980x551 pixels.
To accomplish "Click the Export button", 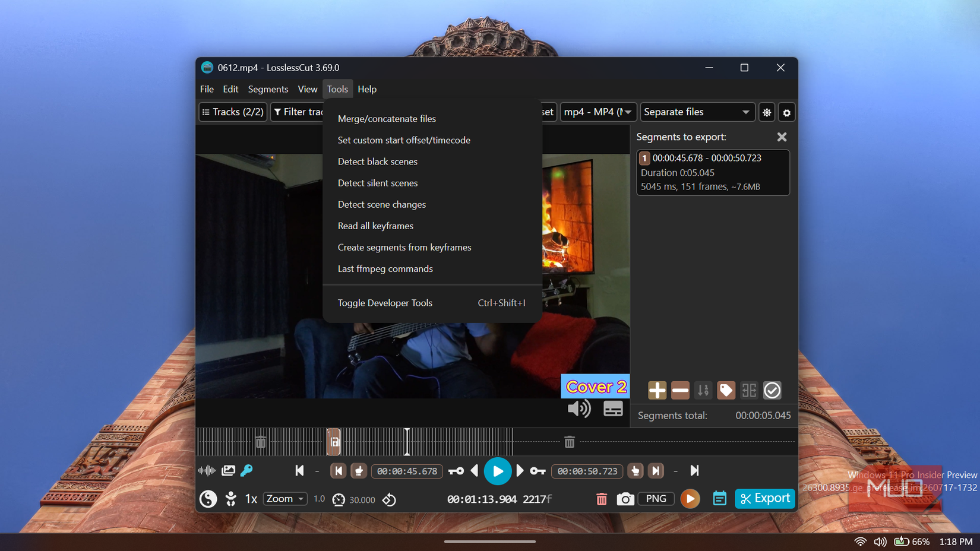I will click(x=765, y=498).
